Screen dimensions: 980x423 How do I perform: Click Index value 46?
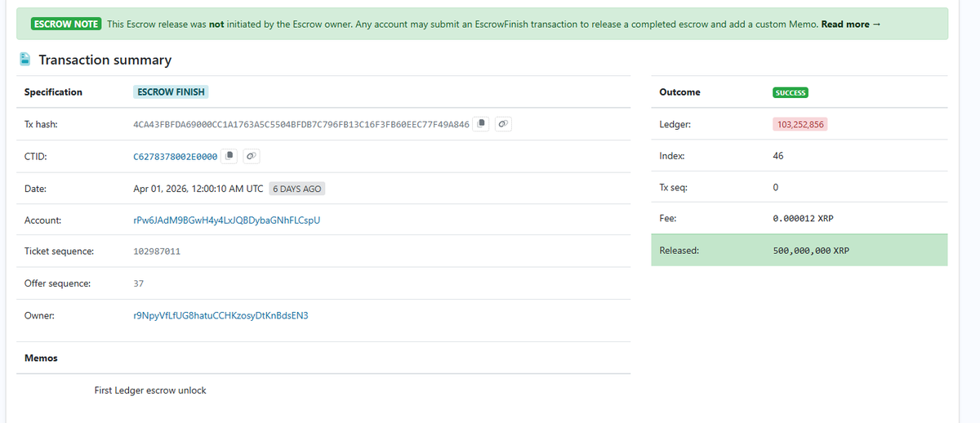(x=777, y=156)
